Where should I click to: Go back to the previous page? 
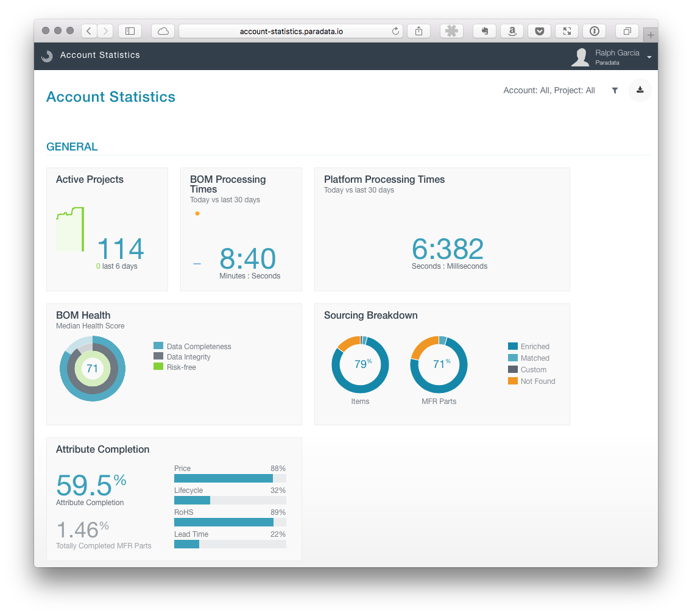click(89, 31)
